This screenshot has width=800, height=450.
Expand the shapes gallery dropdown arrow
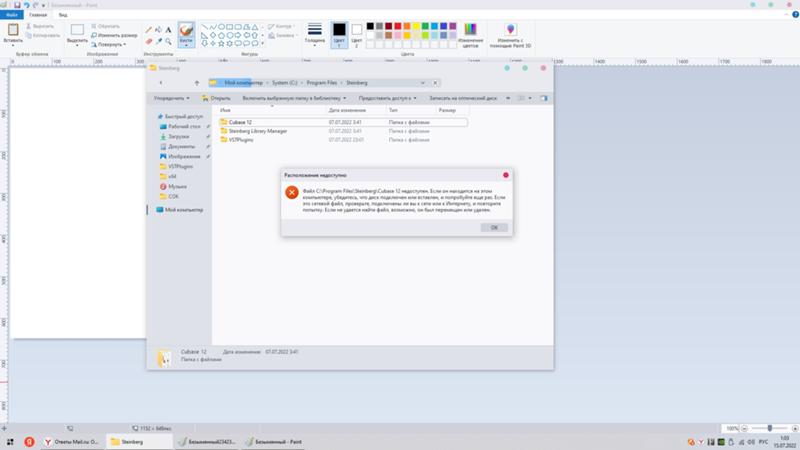coord(263,44)
